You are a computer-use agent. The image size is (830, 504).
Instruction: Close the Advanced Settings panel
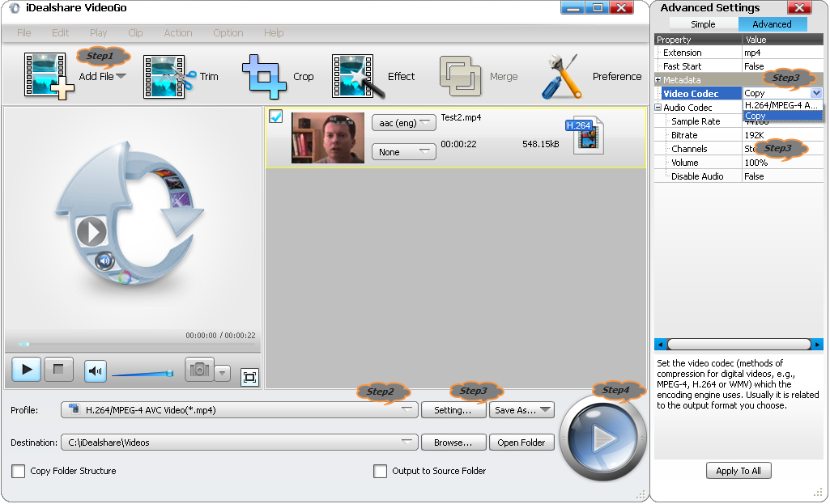pyautogui.click(x=800, y=7)
